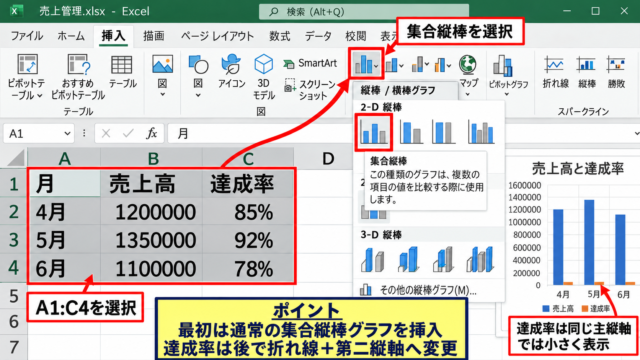
Task: Select cell containing 6月
Action: (x=64, y=268)
